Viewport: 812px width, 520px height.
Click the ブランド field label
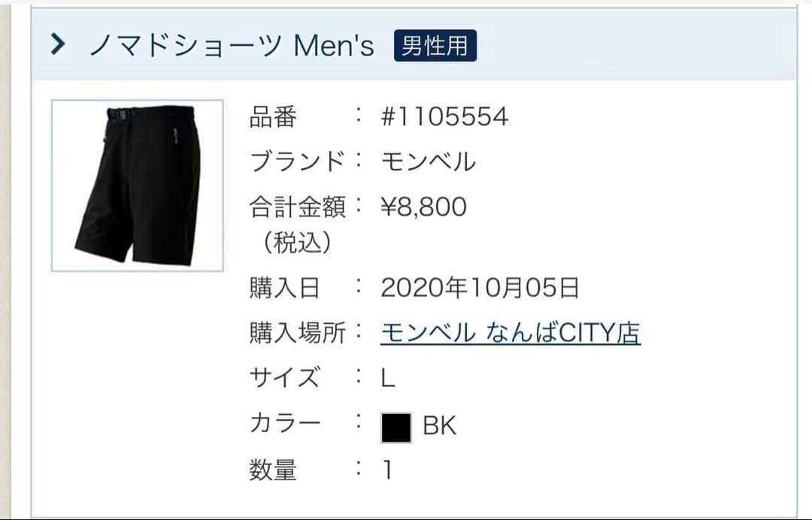(297, 162)
